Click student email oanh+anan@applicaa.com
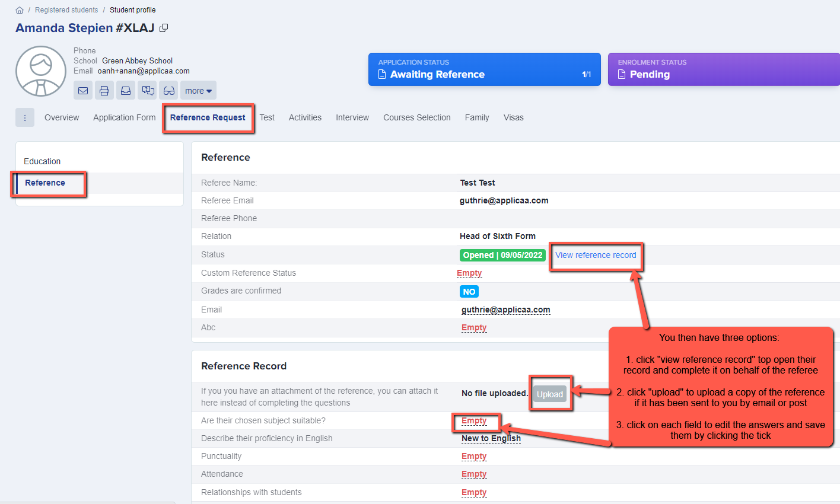840x504 pixels. click(x=144, y=71)
